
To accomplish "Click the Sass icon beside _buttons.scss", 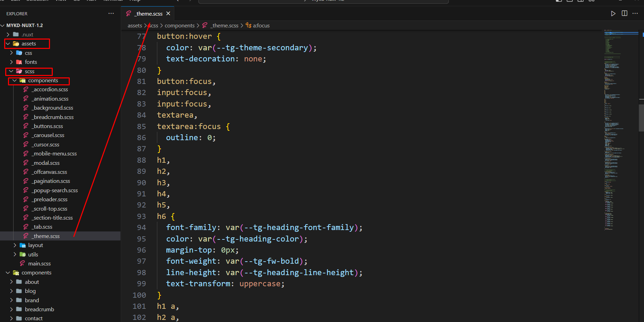I will click(x=26, y=126).
